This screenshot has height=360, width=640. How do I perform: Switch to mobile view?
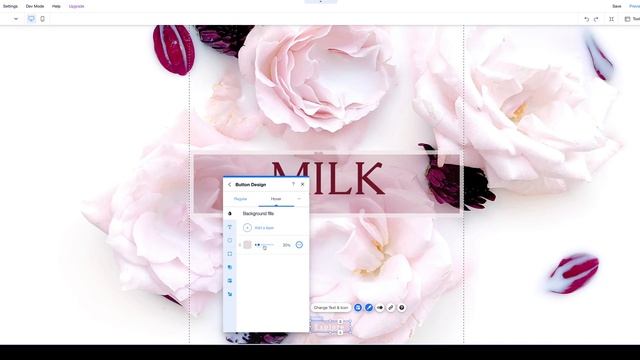click(x=42, y=19)
